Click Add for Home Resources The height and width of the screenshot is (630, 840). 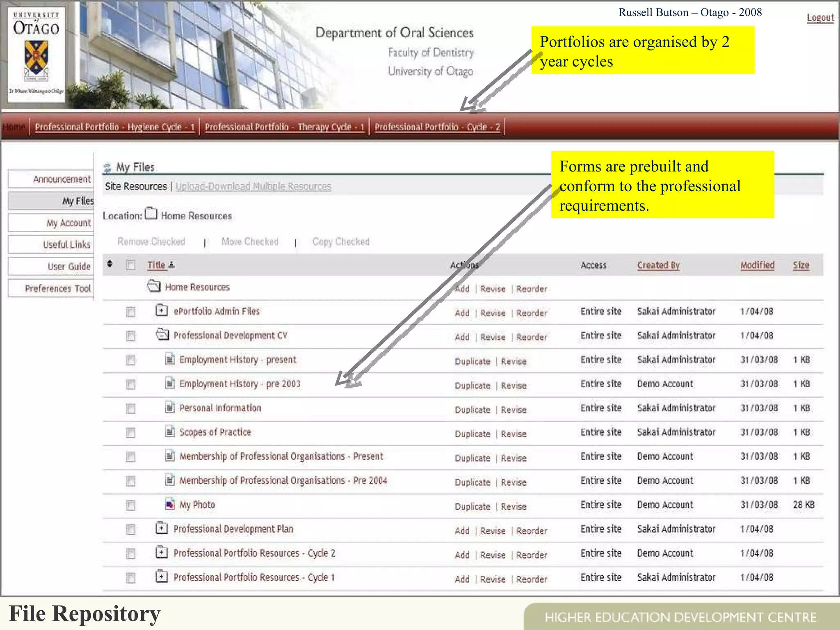(x=462, y=289)
